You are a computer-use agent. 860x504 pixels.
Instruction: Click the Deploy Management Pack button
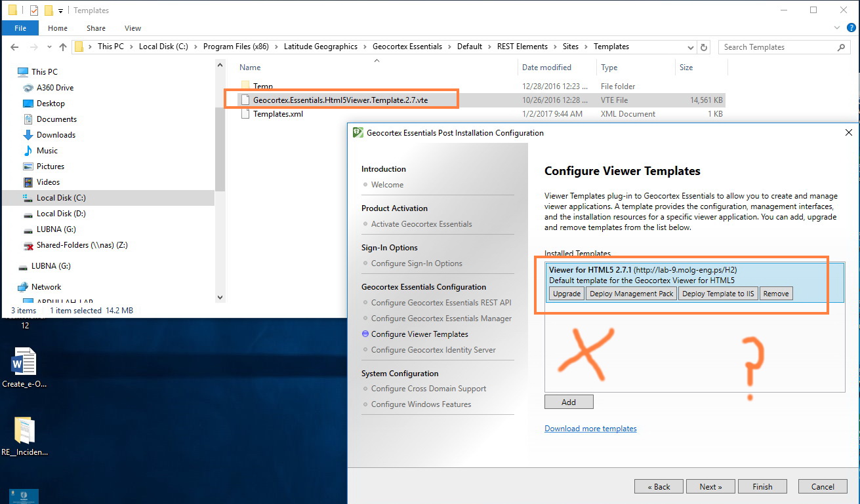632,294
